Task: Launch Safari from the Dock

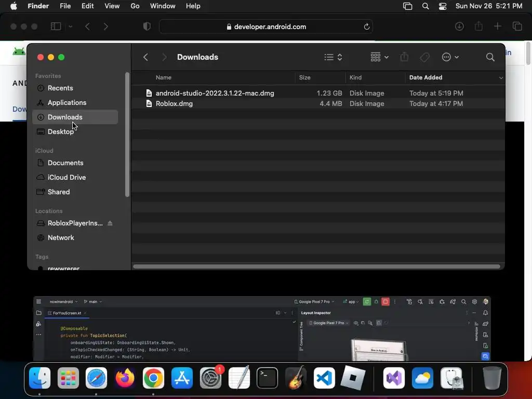Action: click(x=96, y=378)
